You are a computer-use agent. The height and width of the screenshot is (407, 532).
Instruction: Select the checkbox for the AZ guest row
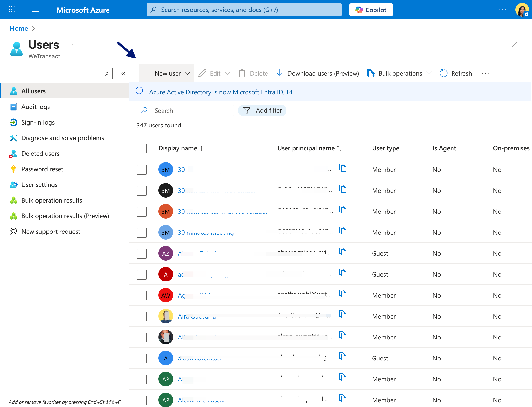coord(142,253)
